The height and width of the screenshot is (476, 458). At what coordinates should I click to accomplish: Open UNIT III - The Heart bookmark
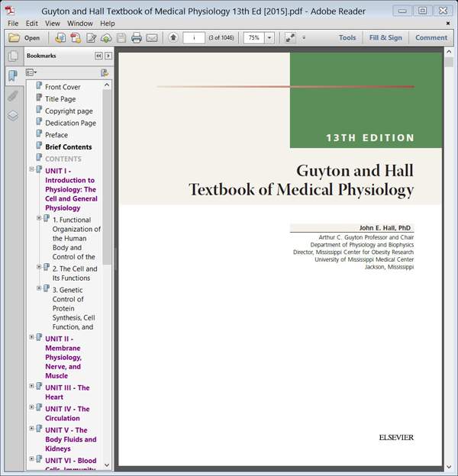pos(67,392)
